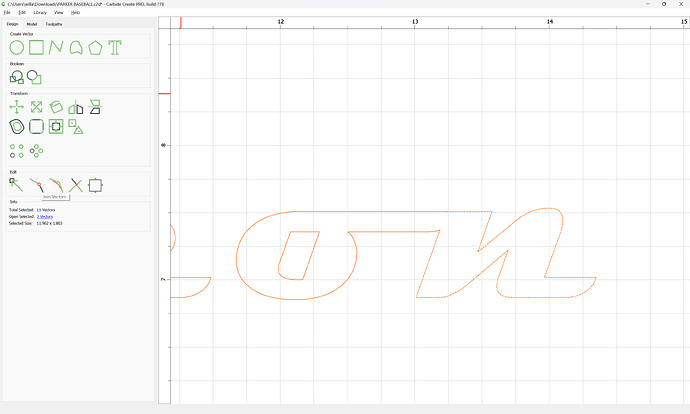Select the Rectangle vector tool

(37, 47)
